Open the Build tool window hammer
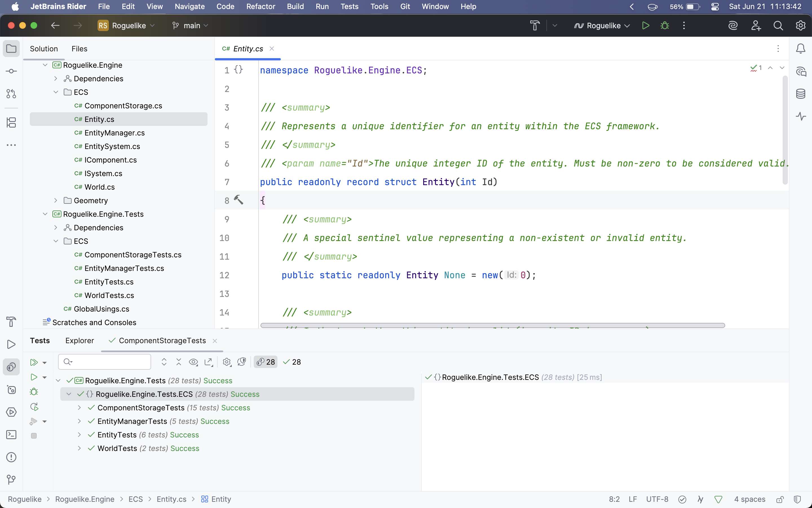The height and width of the screenshot is (508, 812). click(x=11, y=321)
